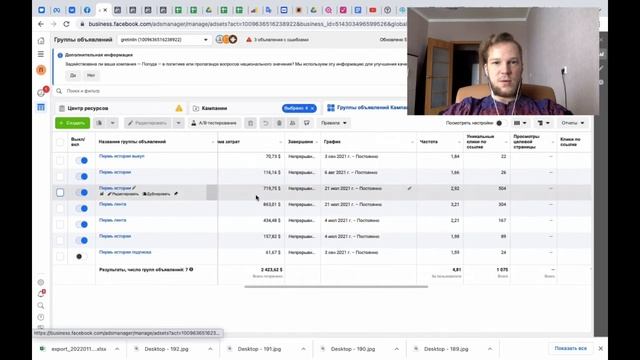Open the breakdown dropdown beside columns
The width and height of the screenshot is (640, 360).
pyautogui.click(x=543, y=123)
